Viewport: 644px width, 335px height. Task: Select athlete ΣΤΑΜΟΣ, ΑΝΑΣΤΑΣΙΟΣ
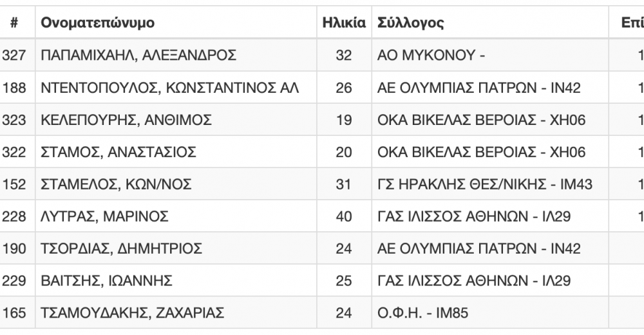click(118, 152)
